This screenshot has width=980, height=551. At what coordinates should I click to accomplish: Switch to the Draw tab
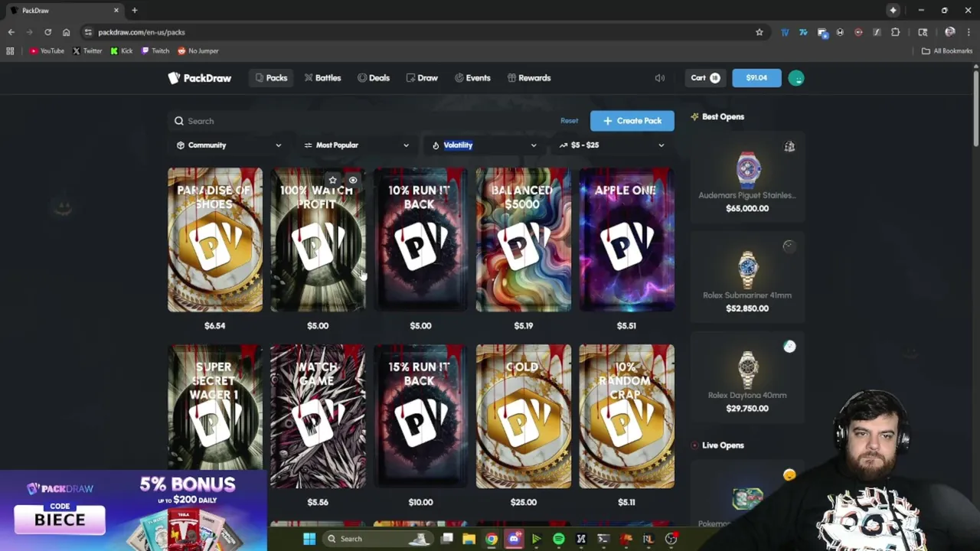[422, 77]
